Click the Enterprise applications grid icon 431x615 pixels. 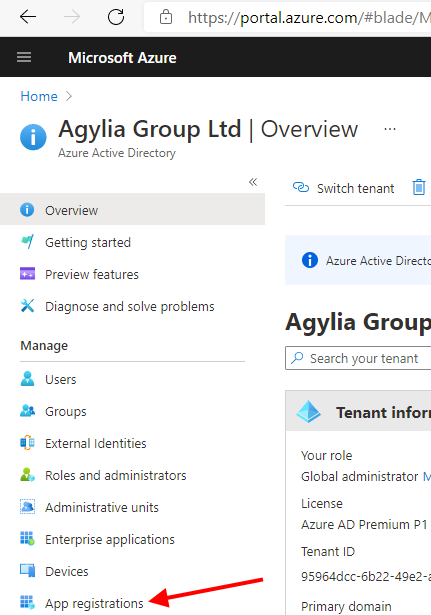pos(27,539)
